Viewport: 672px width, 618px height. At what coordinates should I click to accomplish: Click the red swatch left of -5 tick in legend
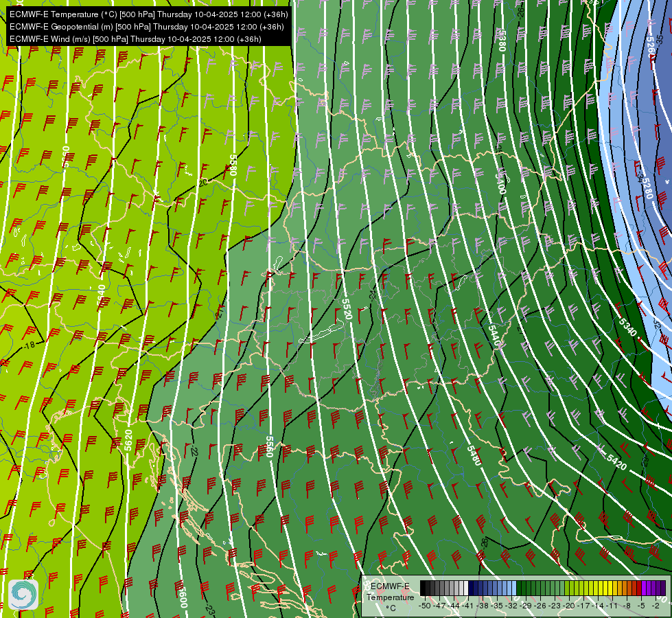coord(639,588)
